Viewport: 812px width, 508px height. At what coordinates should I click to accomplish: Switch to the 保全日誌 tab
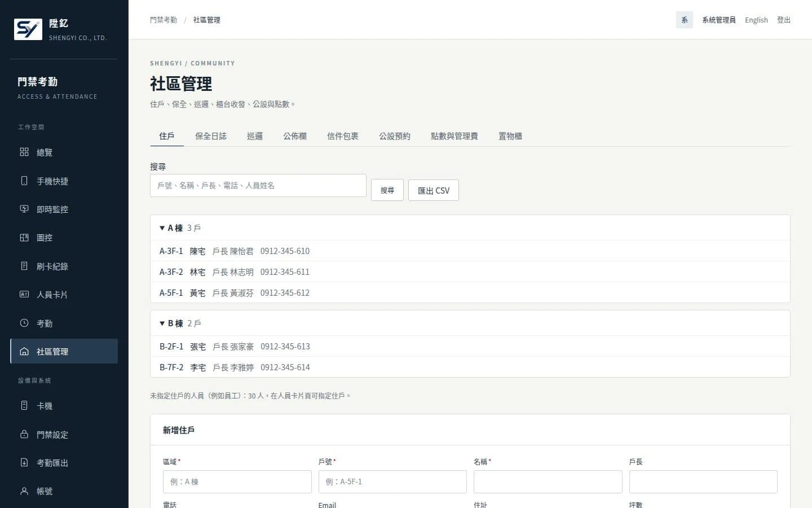(x=211, y=136)
